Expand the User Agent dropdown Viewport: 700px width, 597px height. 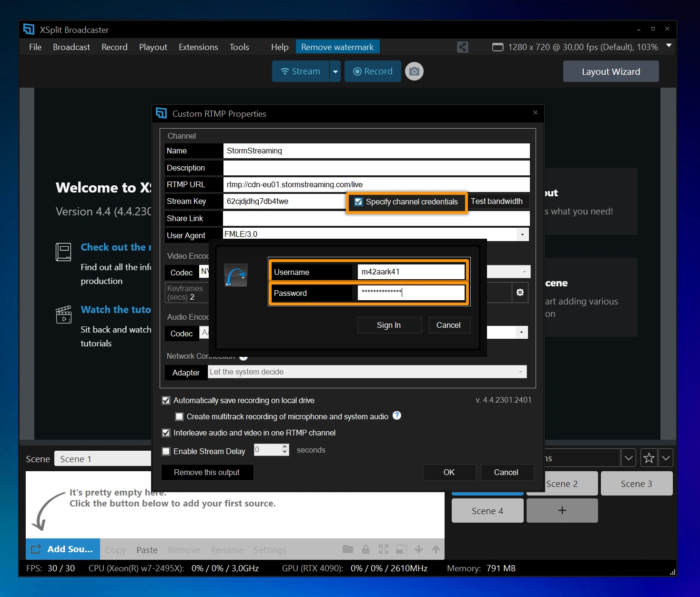pyautogui.click(x=522, y=234)
